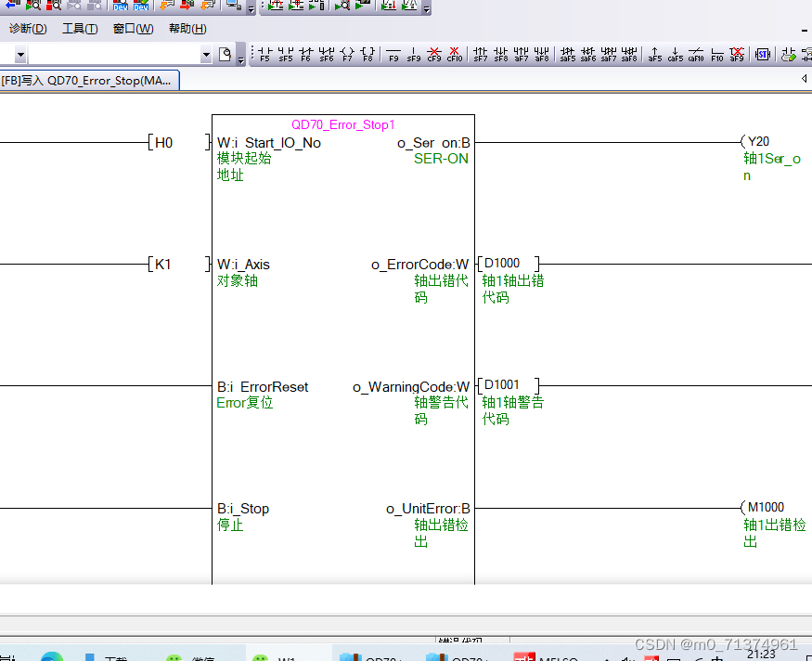
Task: Click the i_ErrorReset input pin
Action: pyautogui.click(x=263, y=387)
